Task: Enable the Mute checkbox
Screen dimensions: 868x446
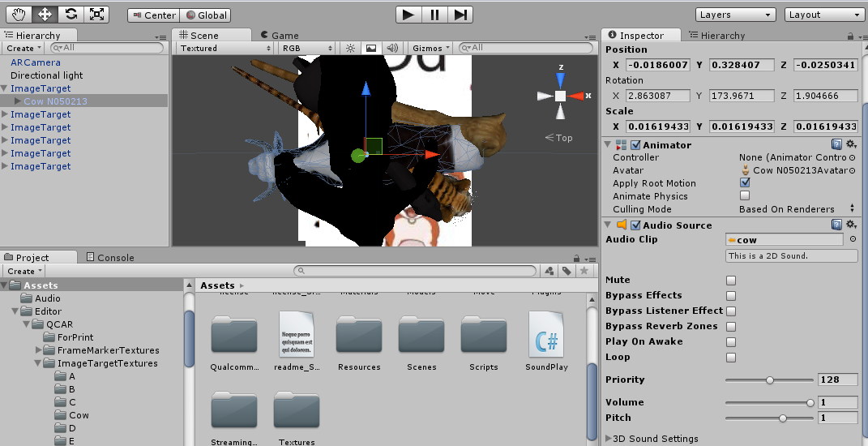Action: [731, 280]
